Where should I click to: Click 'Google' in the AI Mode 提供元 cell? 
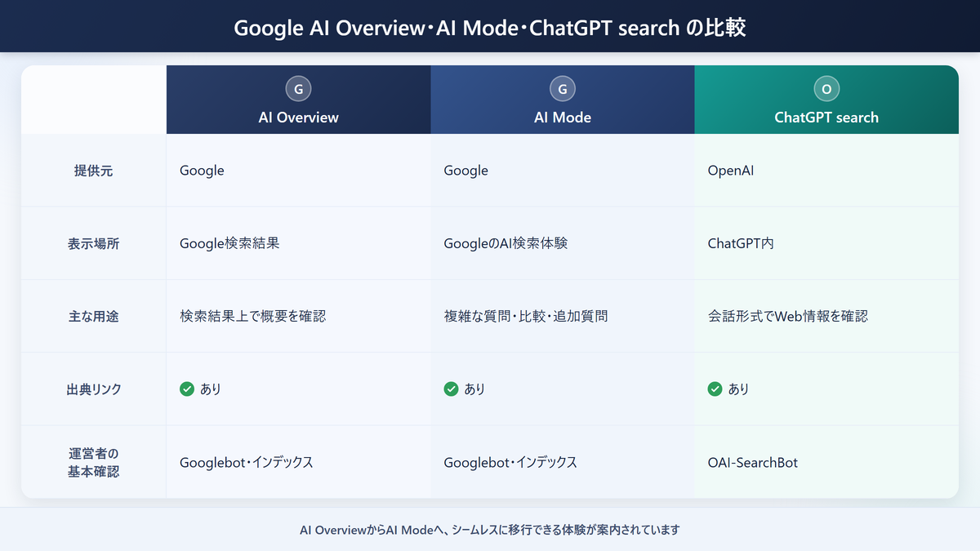point(465,171)
